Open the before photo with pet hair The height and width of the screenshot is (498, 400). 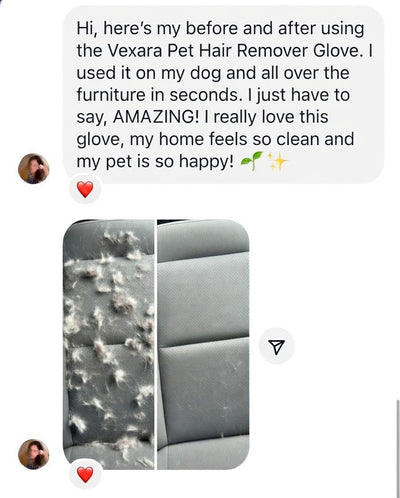(x=109, y=344)
